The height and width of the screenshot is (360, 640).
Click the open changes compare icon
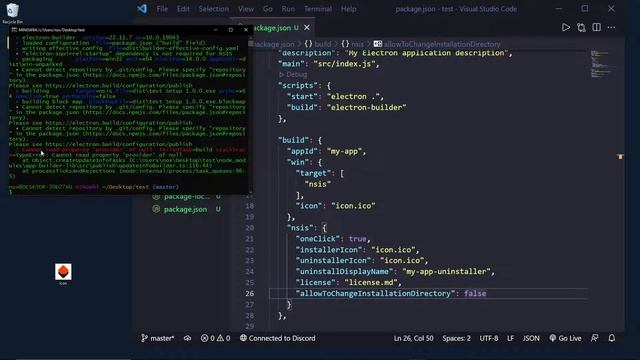click(581, 27)
